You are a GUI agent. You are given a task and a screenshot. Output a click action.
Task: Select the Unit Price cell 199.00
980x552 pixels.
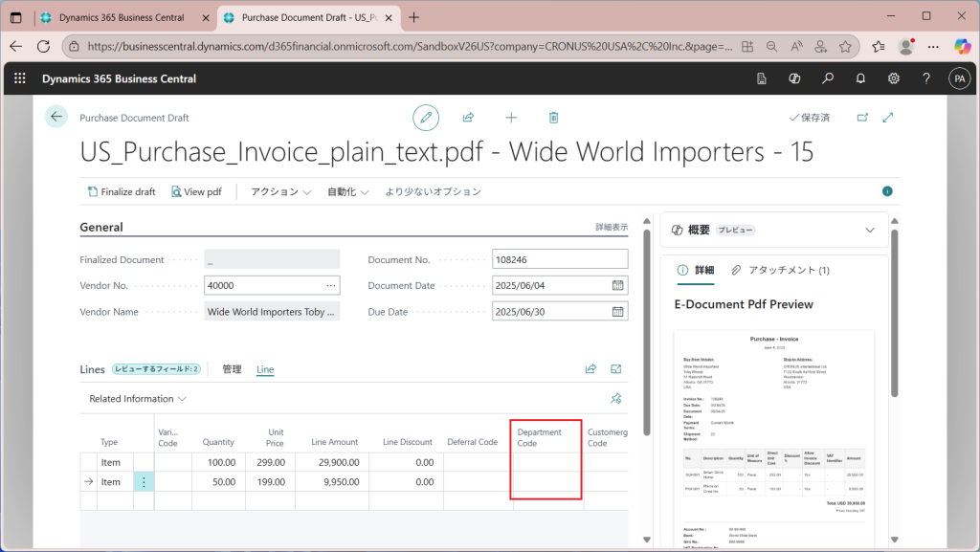pyautogui.click(x=271, y=482)
